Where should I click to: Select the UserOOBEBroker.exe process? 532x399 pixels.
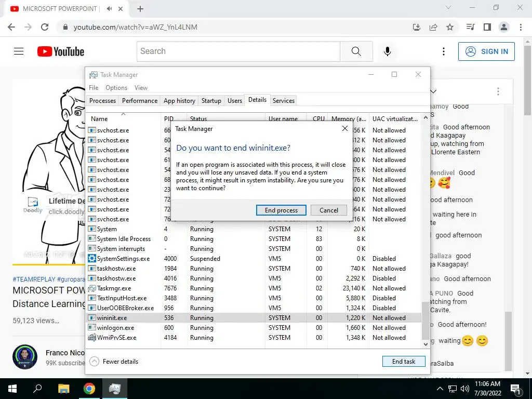[254, 308]
